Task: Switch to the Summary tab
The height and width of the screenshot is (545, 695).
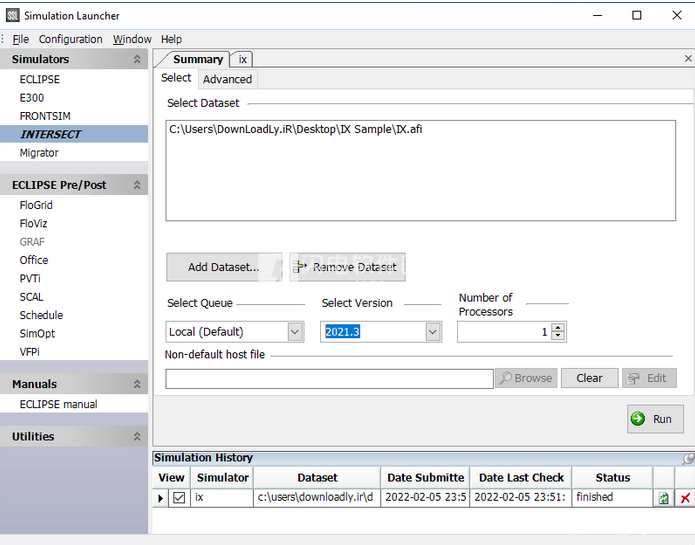Action: click(x=198, y=59)
